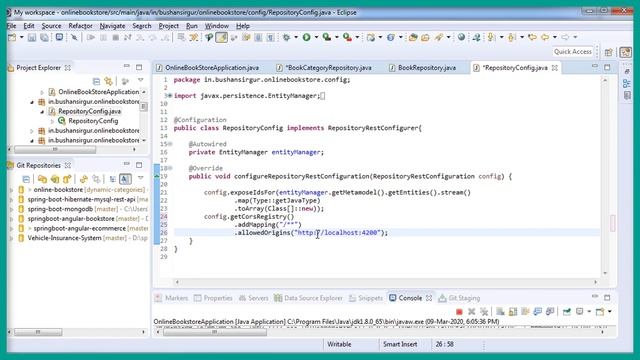The image size is (640, 360).
Task: Click Clone a Git Repository icon
Action: click(x=55, y=179)
